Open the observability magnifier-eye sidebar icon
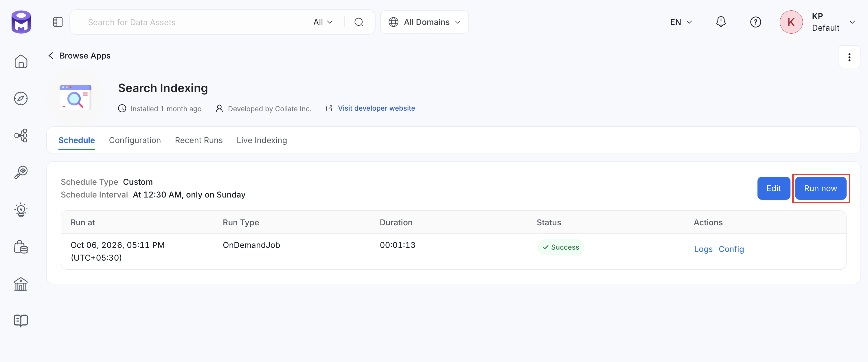This screenshot has height=362, width=868. click(x=21, y=172)
